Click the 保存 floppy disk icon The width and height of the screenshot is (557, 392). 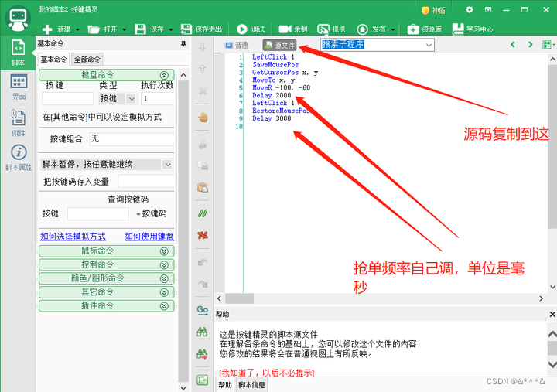coord(140,29)
